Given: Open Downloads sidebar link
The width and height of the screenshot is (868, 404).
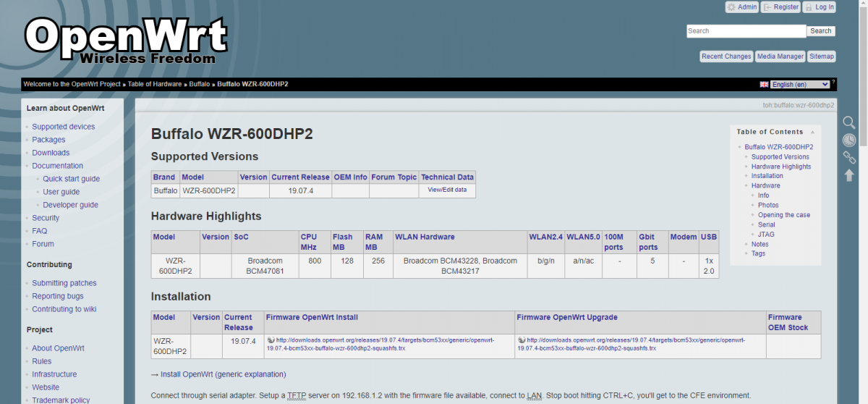Looking at the screenshot, I should coord(51,153).
